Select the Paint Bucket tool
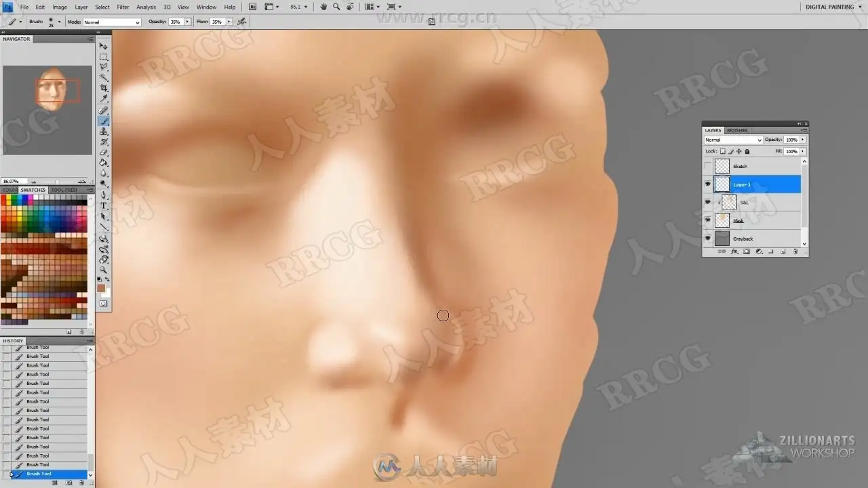Screen dimensions: 868x488 104,163
